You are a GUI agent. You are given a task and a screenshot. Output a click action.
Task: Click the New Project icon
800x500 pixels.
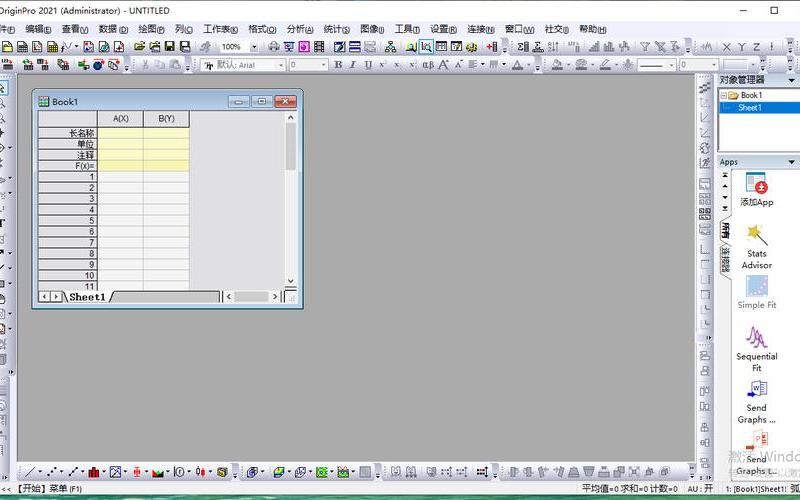click(x=7, y=47)
